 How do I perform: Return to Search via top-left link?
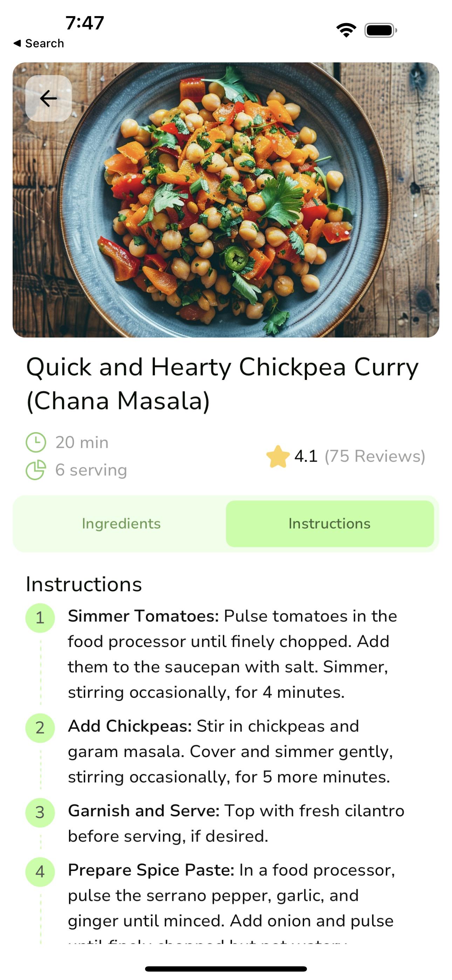coord(39,43)
